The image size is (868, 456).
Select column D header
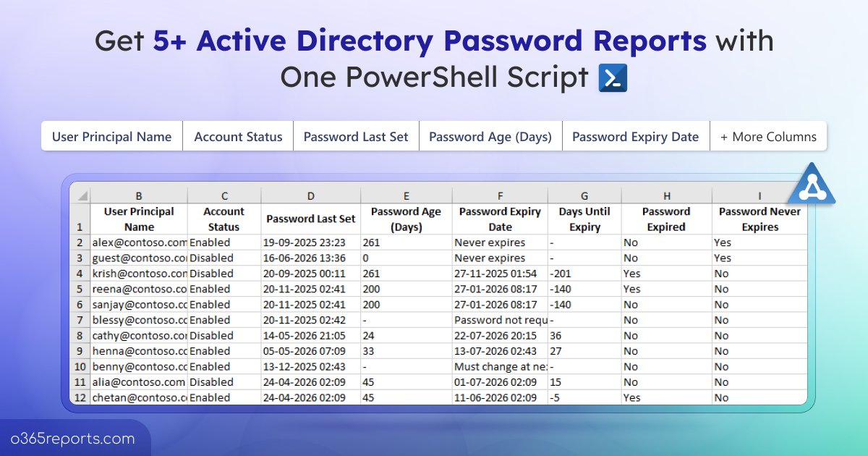click(x=311, y=195)
